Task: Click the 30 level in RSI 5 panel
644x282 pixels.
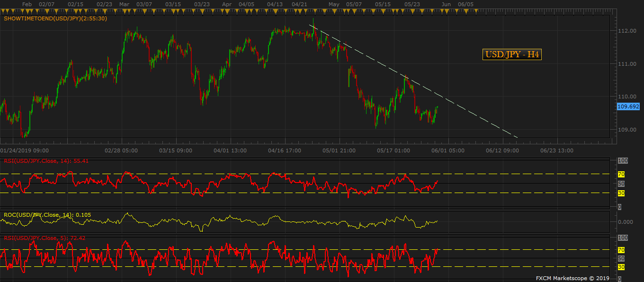Action: click(x=621, y=267)
